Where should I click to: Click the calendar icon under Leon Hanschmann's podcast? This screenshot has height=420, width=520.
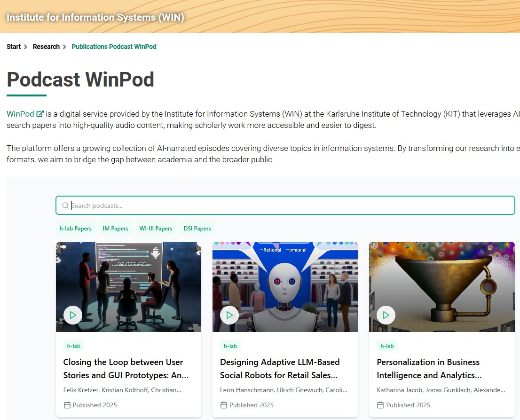pos(224,405)
